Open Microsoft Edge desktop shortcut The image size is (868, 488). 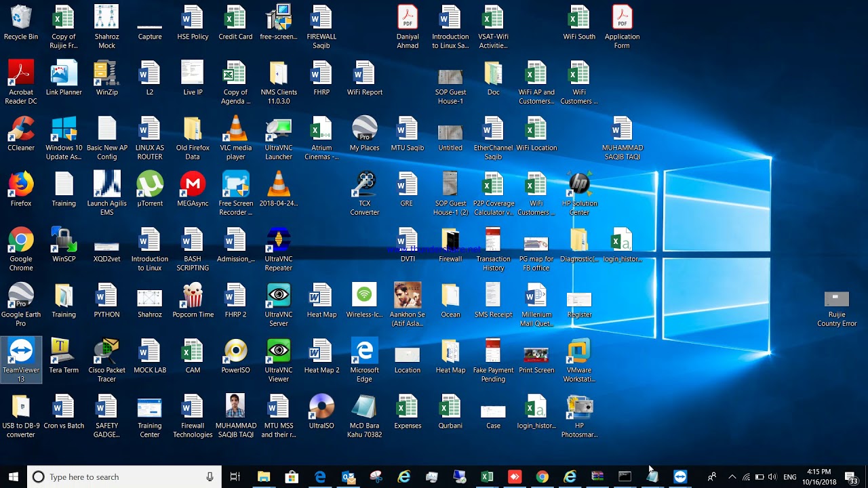pyautogui.click(x=364, y=360)
